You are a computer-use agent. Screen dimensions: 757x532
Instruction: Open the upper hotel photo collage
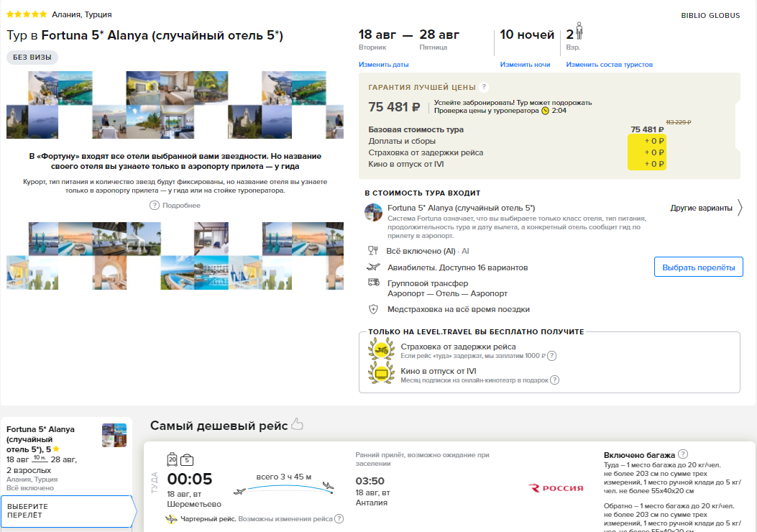pyautogui.click(x=175, y=105)
